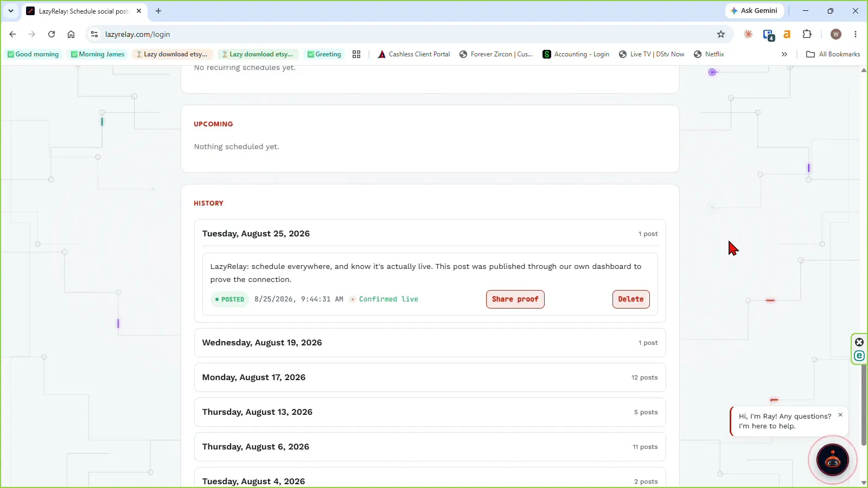Click the POSTED status badge
Image resolution: width=868 pixels, height=488 pixels.
229,299
